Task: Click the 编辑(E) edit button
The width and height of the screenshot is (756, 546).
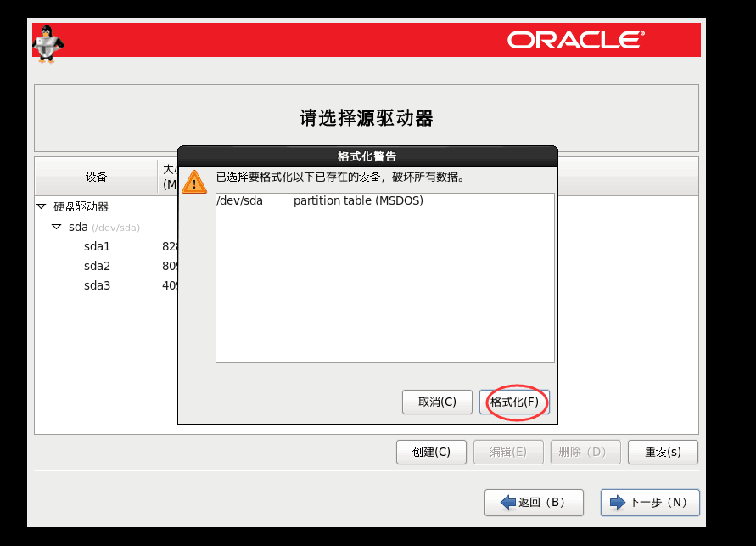Action: 507,453
